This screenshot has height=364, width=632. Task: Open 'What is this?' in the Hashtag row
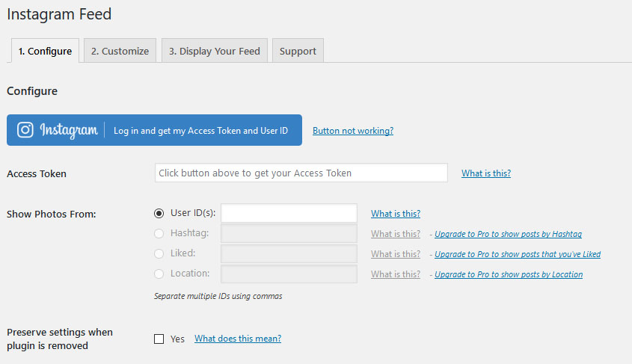(396, 233)
